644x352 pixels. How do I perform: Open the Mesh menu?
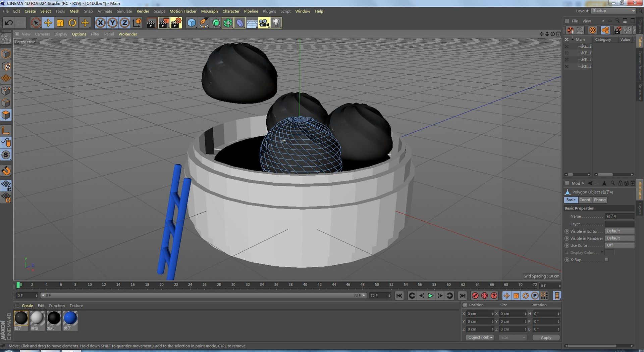point(74,11)
